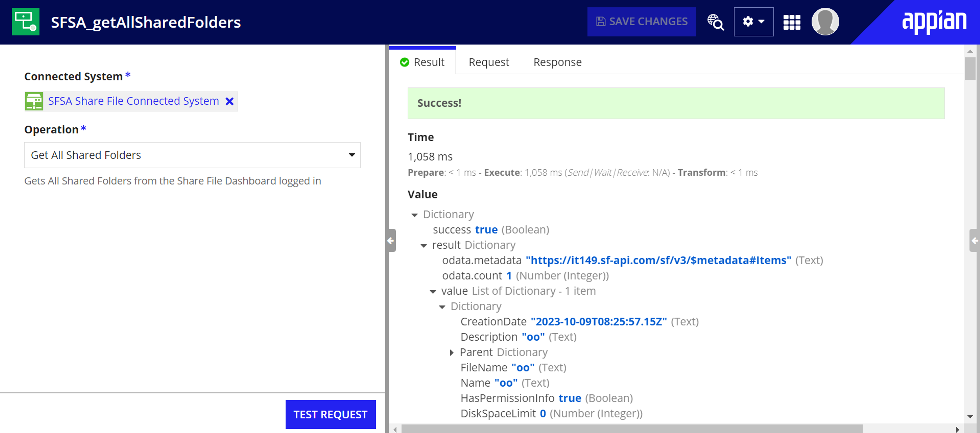The width and height of the screenshot is (980, 433).
Task: Click the Description "oo" value
Action: pyautogui.click(x=533, y=337)
